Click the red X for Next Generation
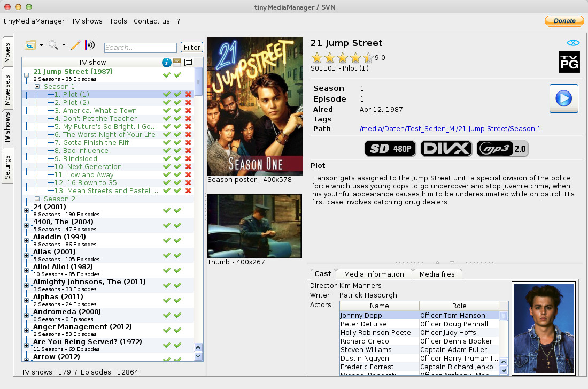 click(x=188, y=167)
